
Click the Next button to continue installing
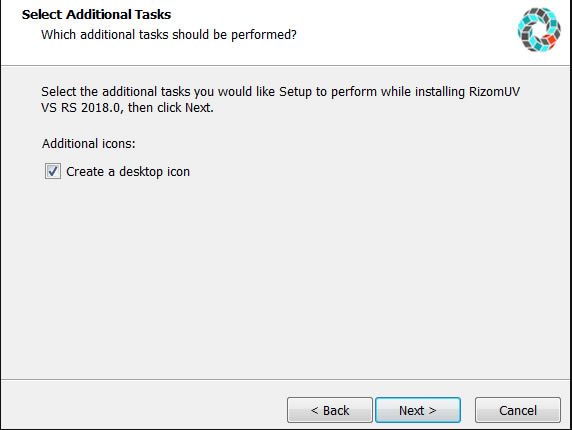(x=418, y=410)
